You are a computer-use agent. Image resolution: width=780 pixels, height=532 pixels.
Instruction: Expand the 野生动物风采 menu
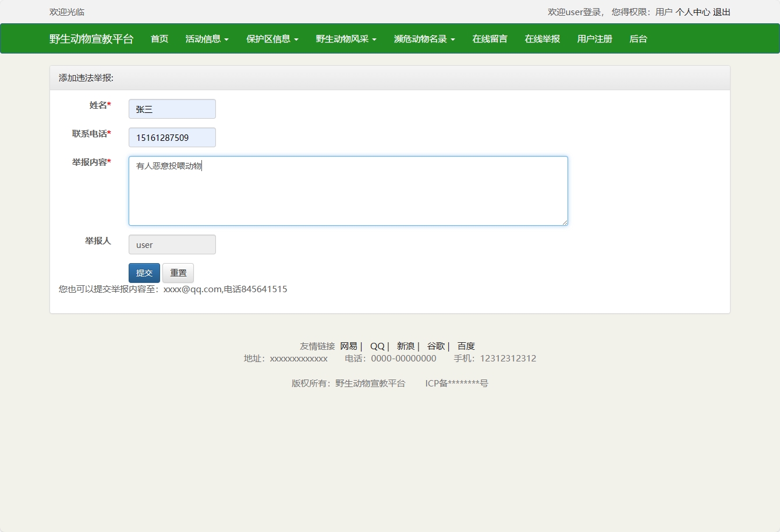click(x=346, y=38)
